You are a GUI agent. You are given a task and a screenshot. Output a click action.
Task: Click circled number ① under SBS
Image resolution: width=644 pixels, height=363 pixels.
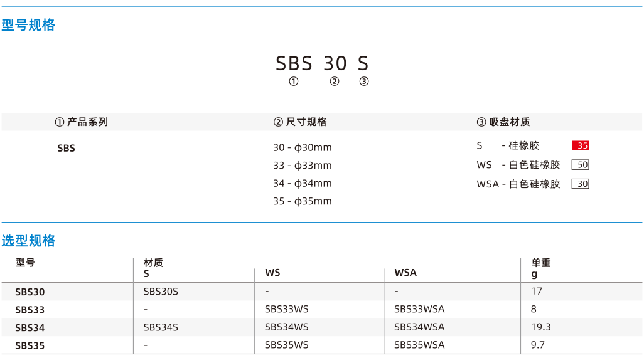coord(294,82)
